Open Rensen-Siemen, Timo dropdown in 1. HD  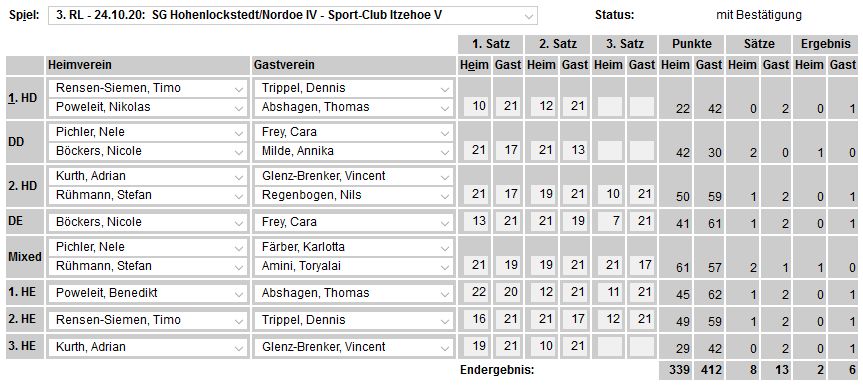[148, 88]
